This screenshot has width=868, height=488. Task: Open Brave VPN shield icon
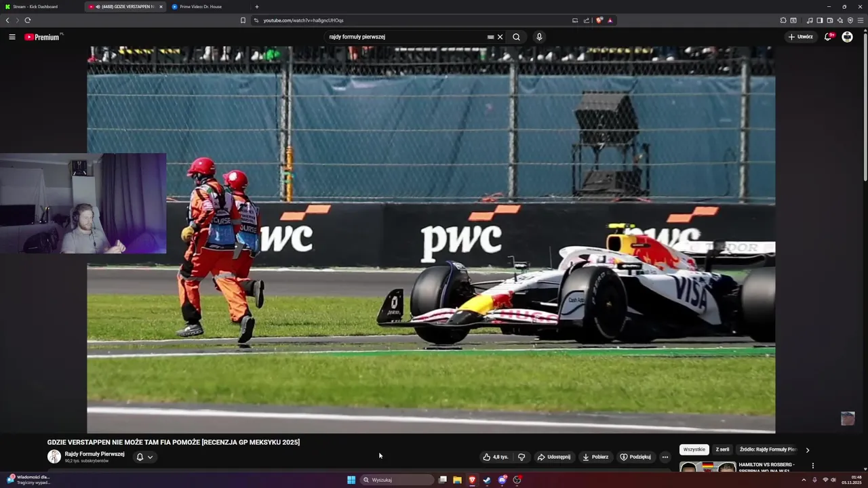pyautogui.click(x=850, y=20)
